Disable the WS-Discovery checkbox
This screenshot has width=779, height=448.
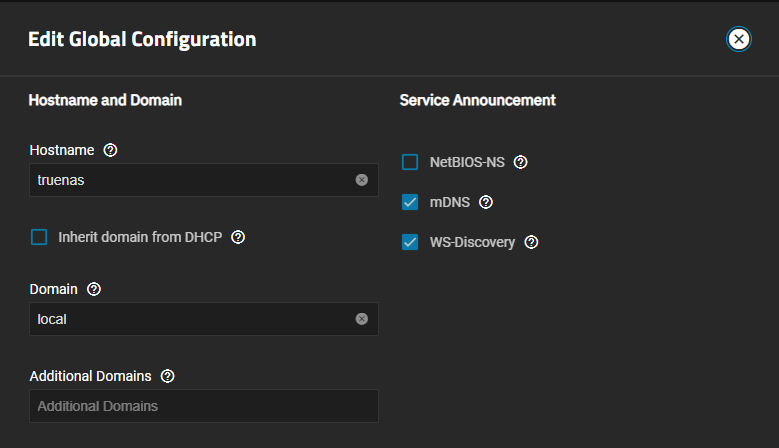(x=410, y=242)
